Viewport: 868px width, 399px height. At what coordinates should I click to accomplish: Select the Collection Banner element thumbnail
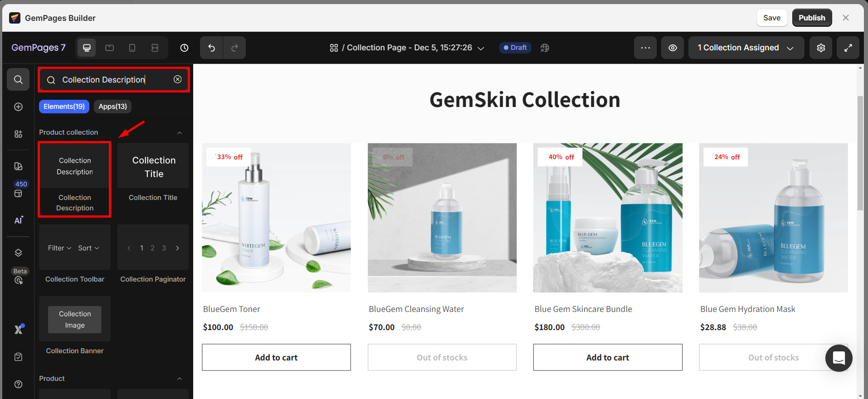75,319
